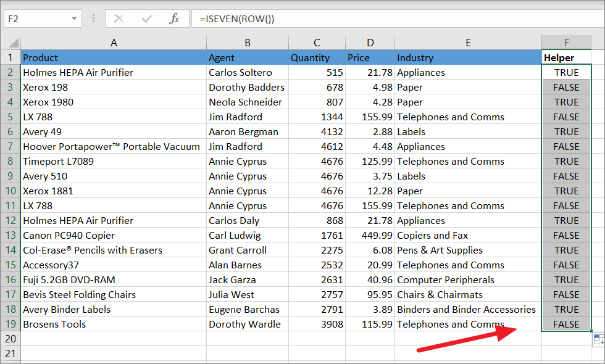This screenshot has width=605, height=364.
Task: Select Avery Binder Labels cell
Action: (114, 309)
